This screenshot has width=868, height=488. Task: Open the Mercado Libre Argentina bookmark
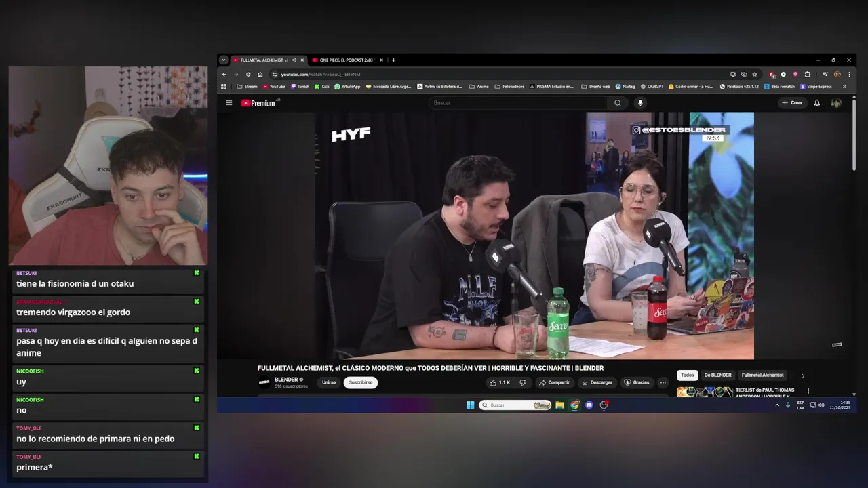(389, 87)
